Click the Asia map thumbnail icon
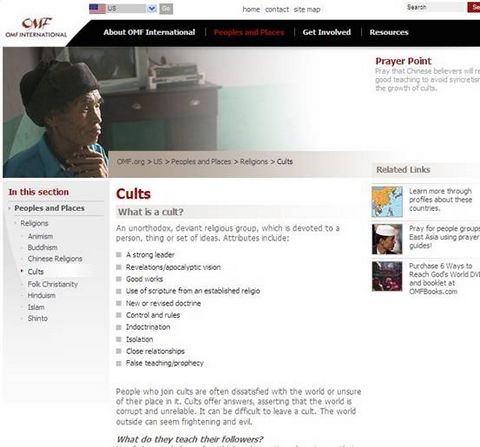Image resolution: width=480 pixels, height=447 pixels. pyautogui.click(x=387, y=202)
